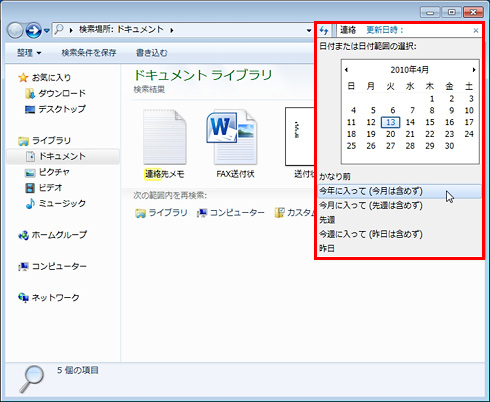Select April 13 in the calendar
The height and width of the screenshot is (402, 490).
coord(390,122)
